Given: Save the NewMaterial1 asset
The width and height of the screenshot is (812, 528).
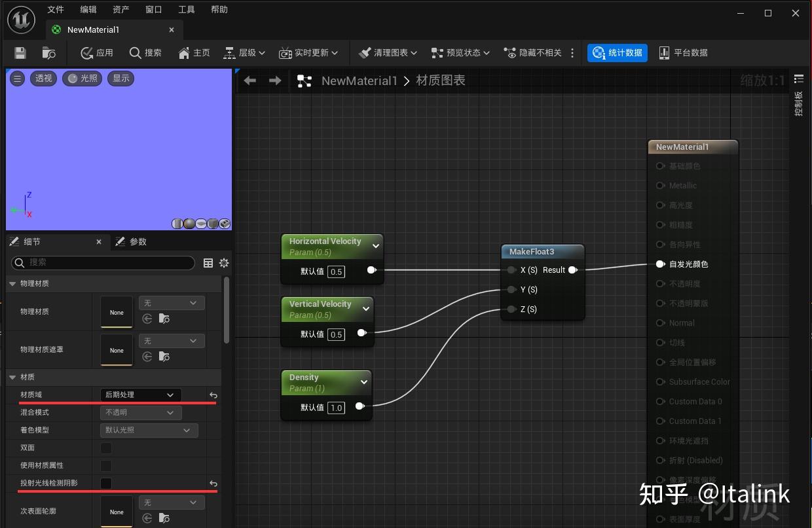Looking at the screenshot, I should [x=19, y=52].
